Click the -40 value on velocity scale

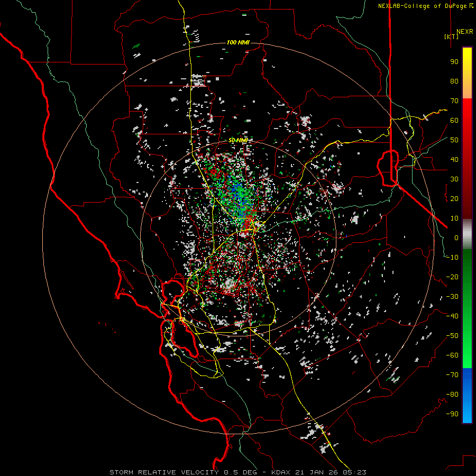(x=452, y=316)
